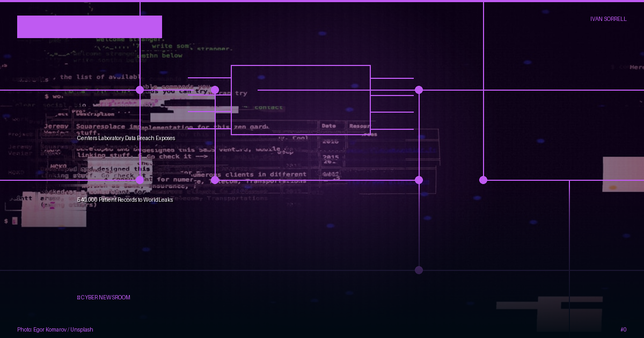Click the pale block with the orange dot
644x338 pixels.
pos(623,174)
